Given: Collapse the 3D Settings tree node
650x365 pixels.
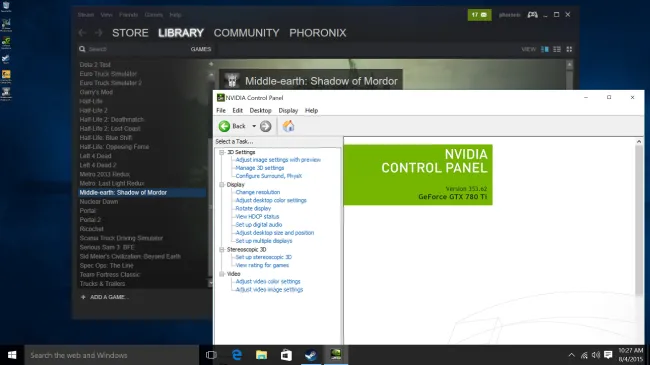Looking at the screenshot, I should pos(222,152).
